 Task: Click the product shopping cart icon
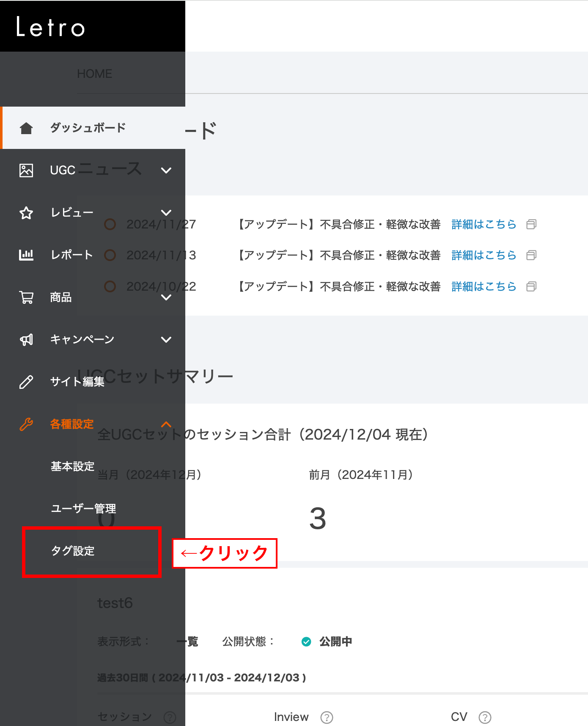[26, 297]
